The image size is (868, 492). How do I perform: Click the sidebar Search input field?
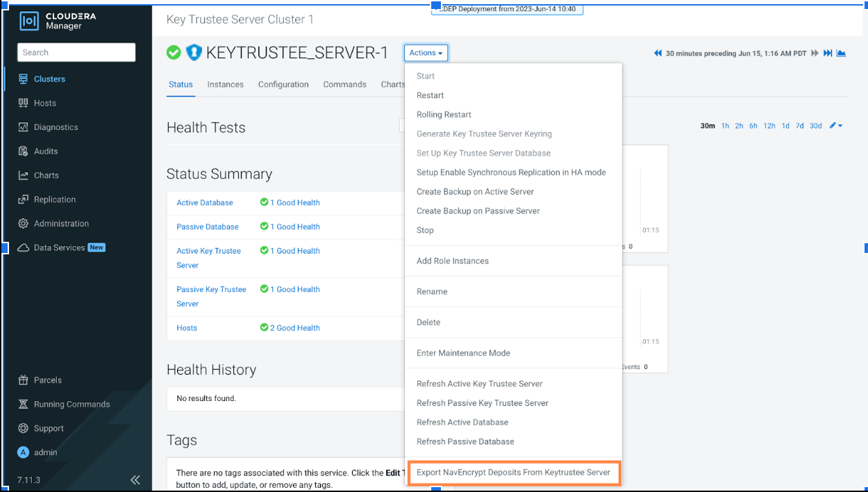76,52
